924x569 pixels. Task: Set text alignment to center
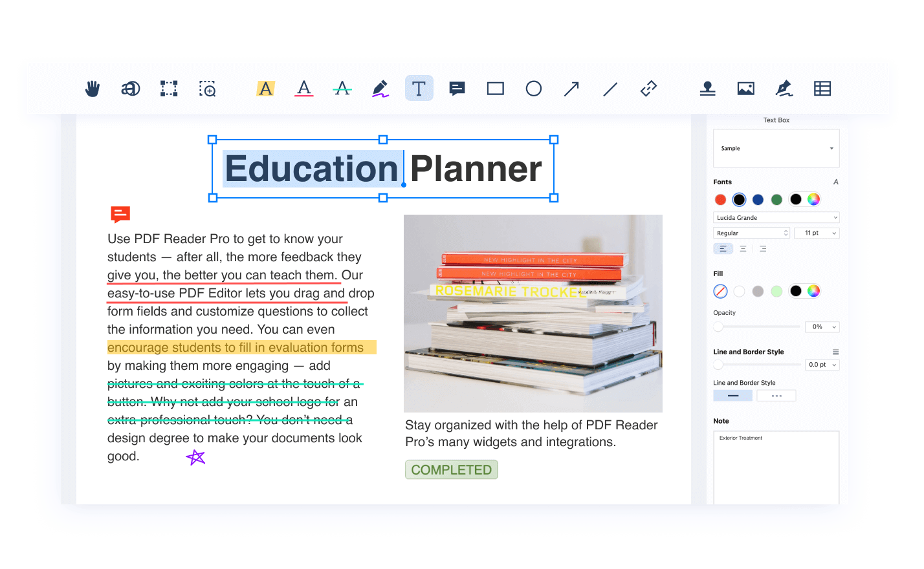[743, 249]
